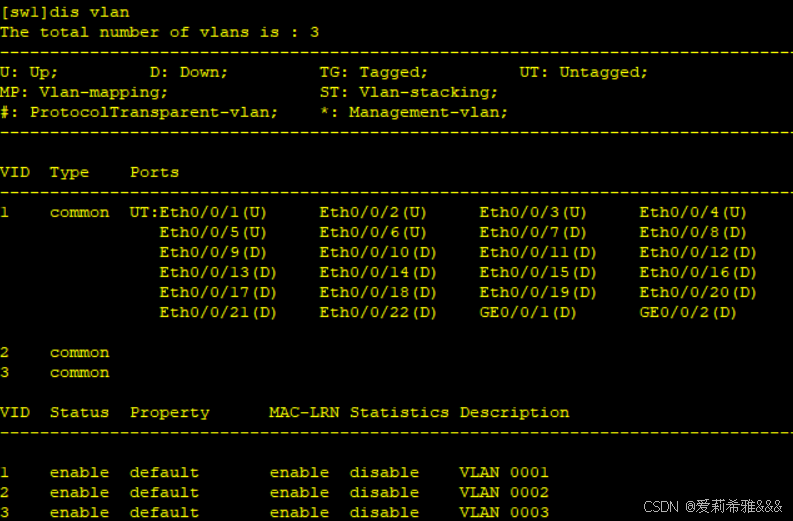The image size is (793, 521).
Task: Click the total number of vlans line
Action: coord(160,32)
